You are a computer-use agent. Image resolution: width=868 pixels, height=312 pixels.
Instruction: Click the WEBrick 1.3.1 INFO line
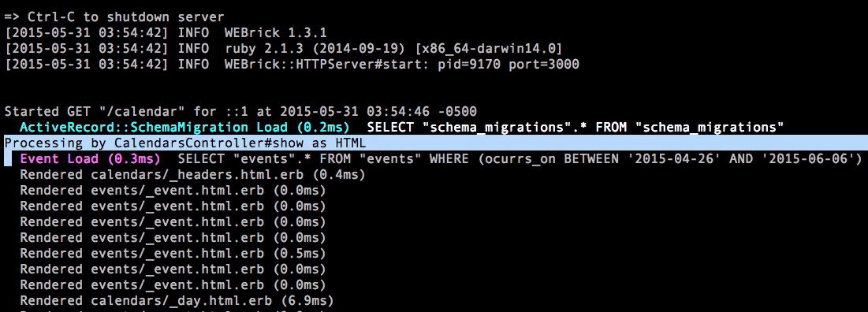coord(166,32)
